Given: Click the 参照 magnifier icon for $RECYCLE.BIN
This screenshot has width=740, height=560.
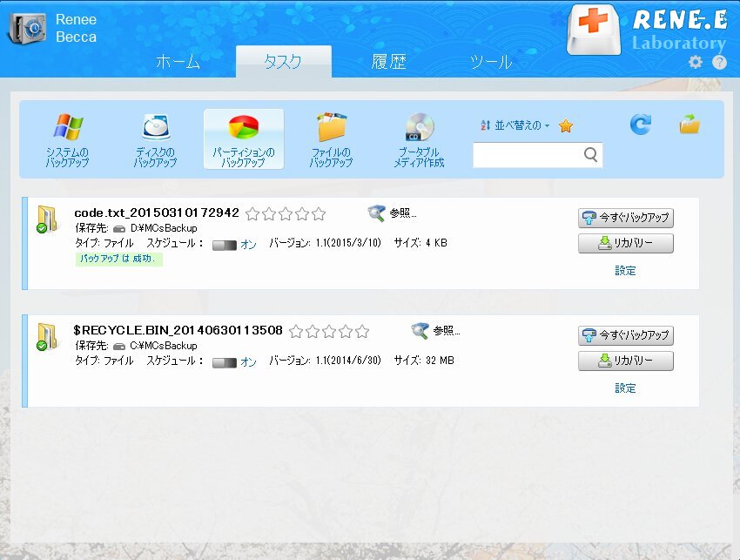Looking at the screenshot, I should click(420, 331).
